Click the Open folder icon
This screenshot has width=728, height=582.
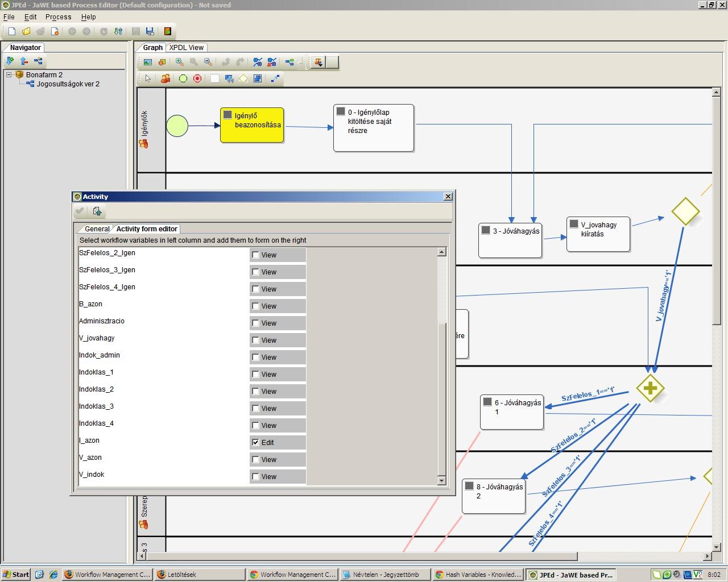(26, 31)
